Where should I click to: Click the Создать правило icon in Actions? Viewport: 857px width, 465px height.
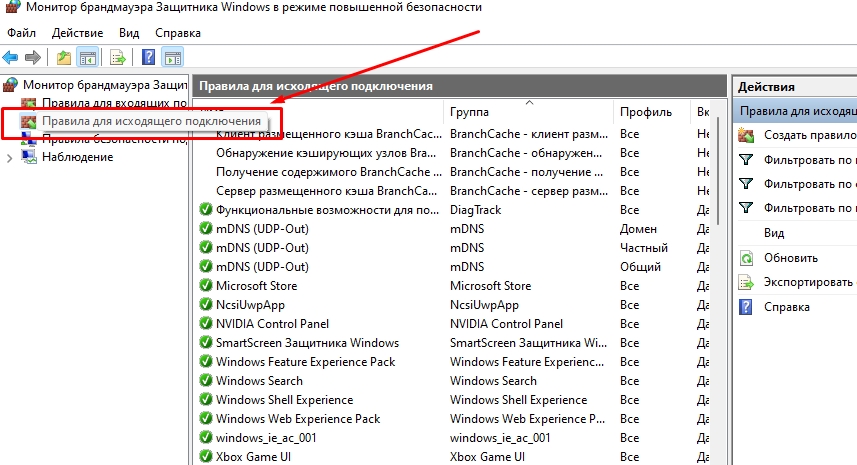point(746,135)
